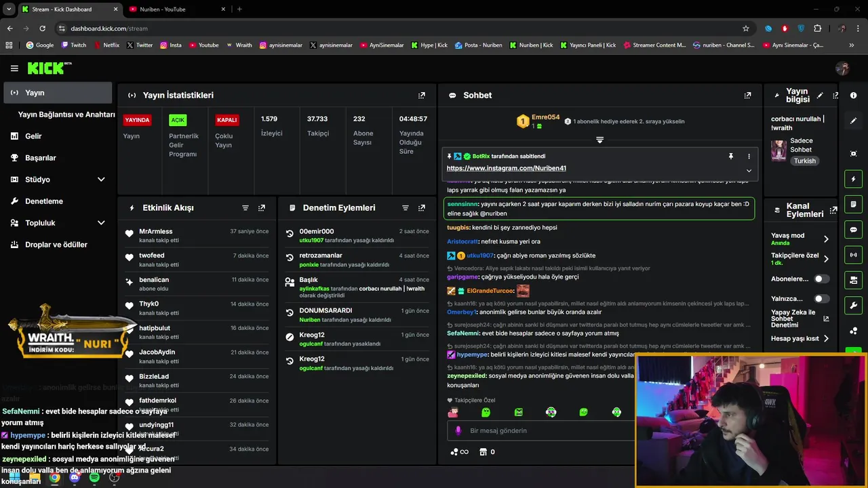Image resolution: width=868 pixels, height=488 pixels.
Task: Pop out the Denetim Eylemleri panel
Action: (x=422, y=208)
